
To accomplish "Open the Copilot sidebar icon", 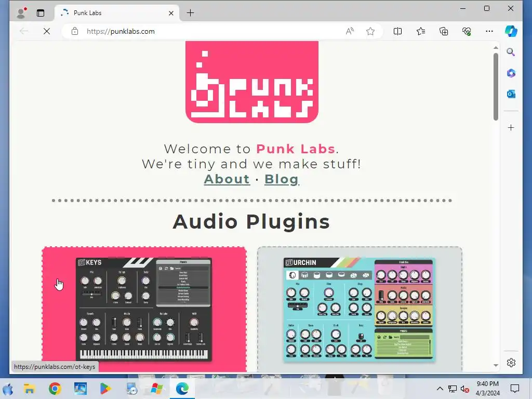I will click(x=511, y=31).
